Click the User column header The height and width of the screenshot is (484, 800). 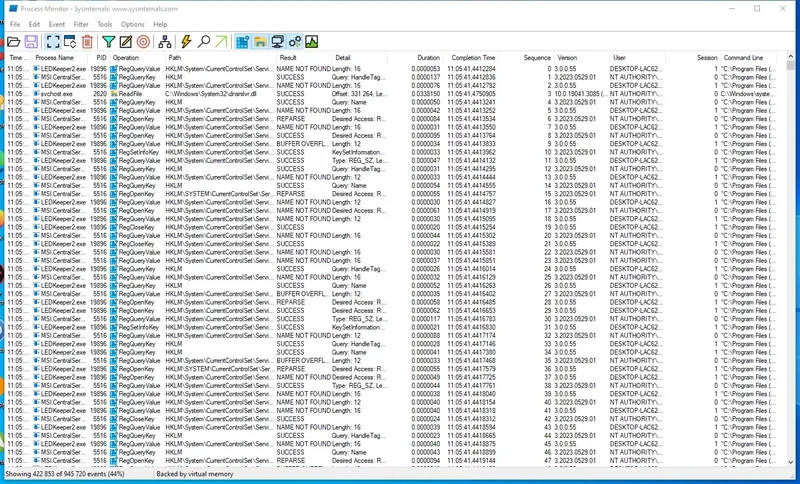pos(637,58)
